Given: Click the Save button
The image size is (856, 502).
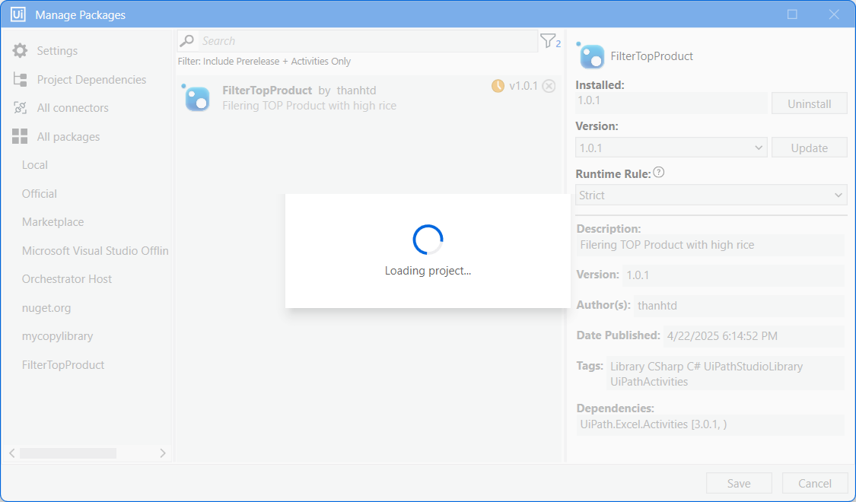Looking at the screenshot, I should coord(739,483).
